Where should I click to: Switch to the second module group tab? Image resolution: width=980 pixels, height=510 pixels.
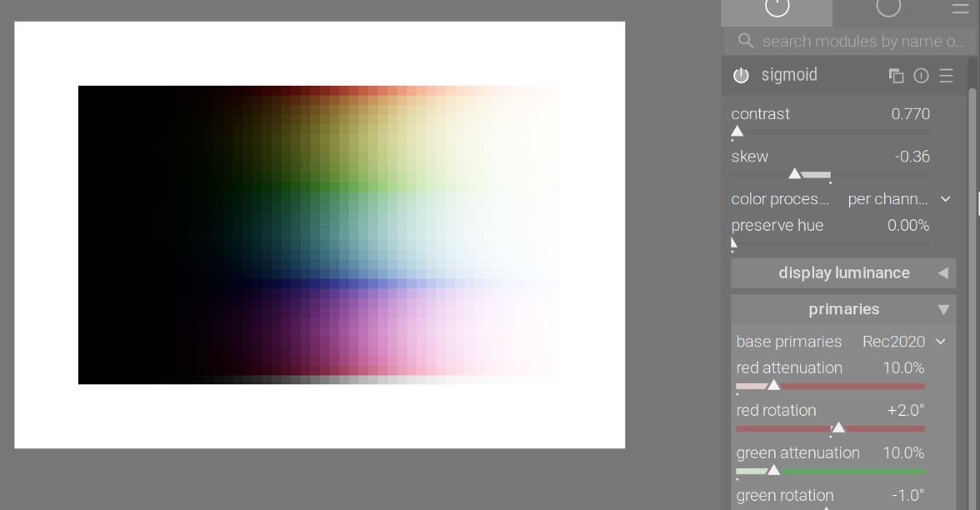pyautogui.click(x=888, y=8)
